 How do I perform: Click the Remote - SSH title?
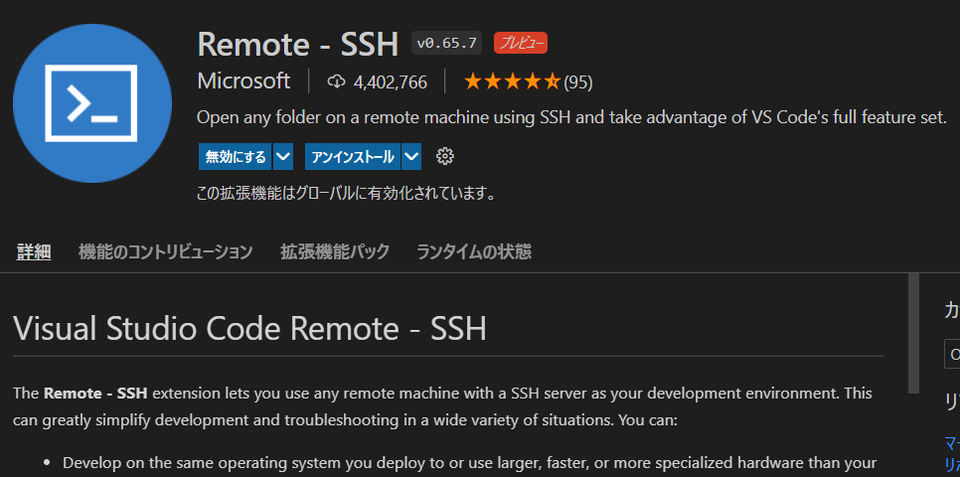coord(298,44)
